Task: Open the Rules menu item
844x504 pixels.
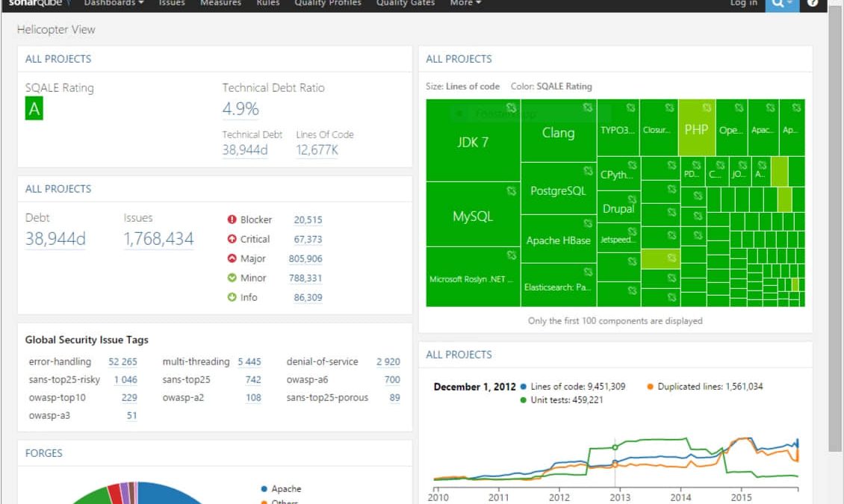Action: pos(268,3)
